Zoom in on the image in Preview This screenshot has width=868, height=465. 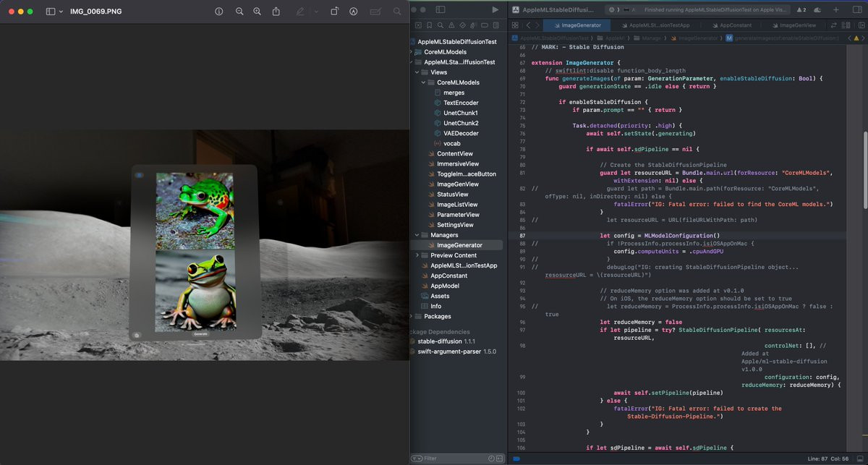[258, 12]
